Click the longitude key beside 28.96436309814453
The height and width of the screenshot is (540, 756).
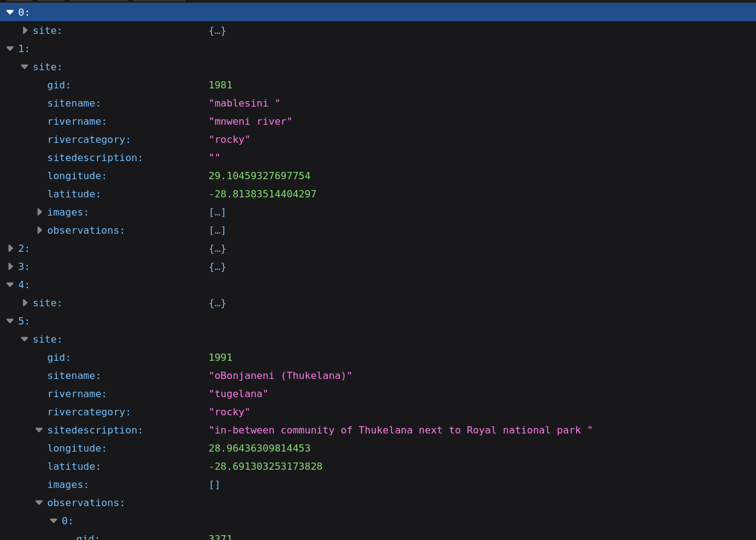point(77,449)
